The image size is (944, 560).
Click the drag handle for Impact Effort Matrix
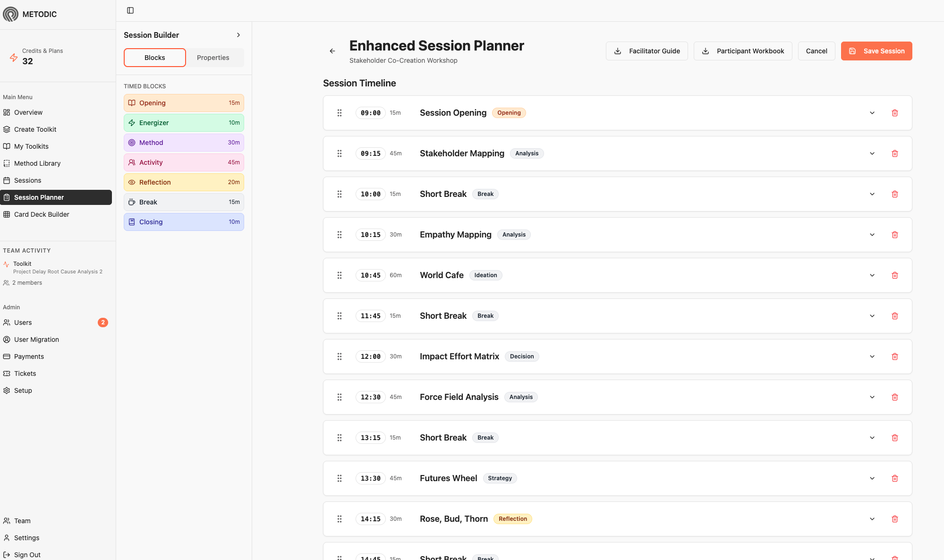tap(340, 356)
